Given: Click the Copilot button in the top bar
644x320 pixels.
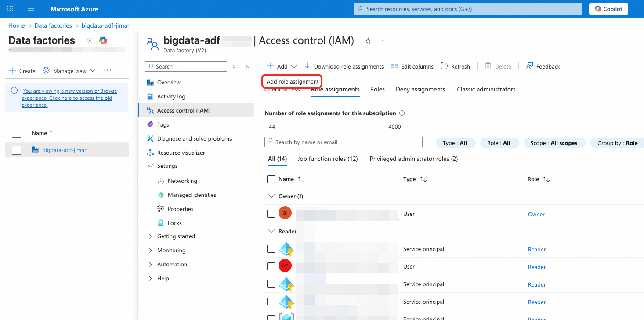Looking at the screenshot, I should [608, 9].
